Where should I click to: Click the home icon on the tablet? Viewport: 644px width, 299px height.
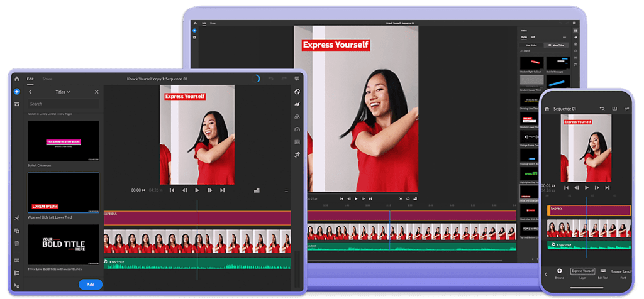[17, 79]
